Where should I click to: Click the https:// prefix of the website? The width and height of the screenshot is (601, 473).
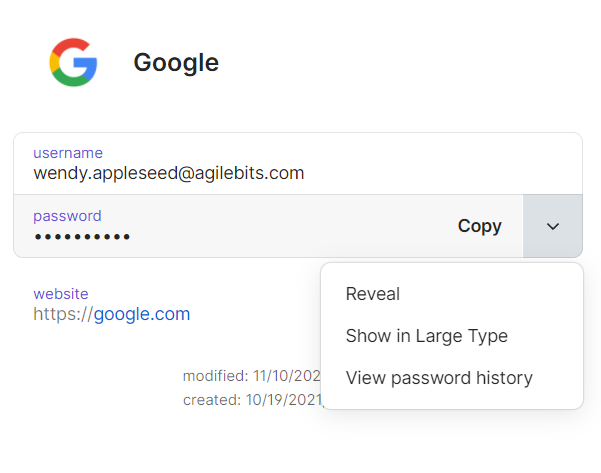[63, 314]
